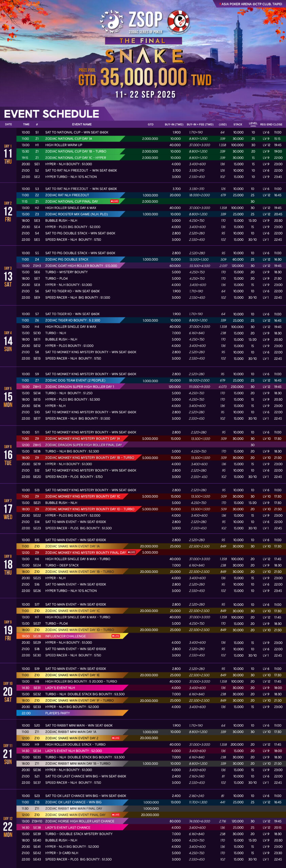The width and height of the screenshot is (286, 868).
Task: Select 'ZODIAC NATIONAL CUP DAY 1C - HYPER' event
Action: point(76,158)
